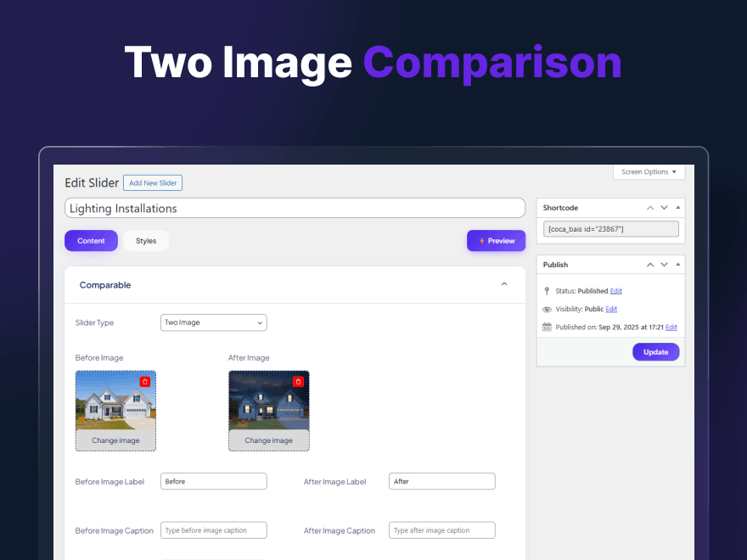747x560 pixels.
Task: Click the Add New Slider button
Action: [153, 182]
